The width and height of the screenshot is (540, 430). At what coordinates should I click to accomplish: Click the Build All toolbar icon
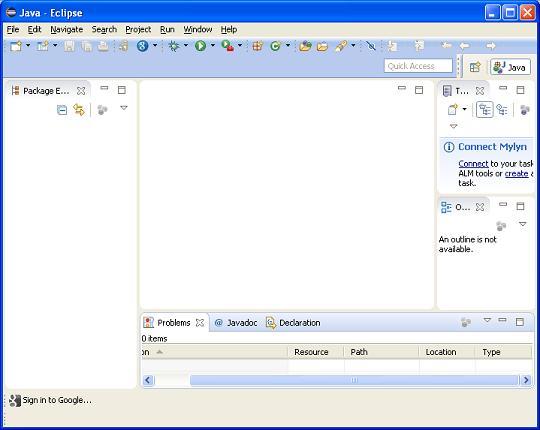123,46
